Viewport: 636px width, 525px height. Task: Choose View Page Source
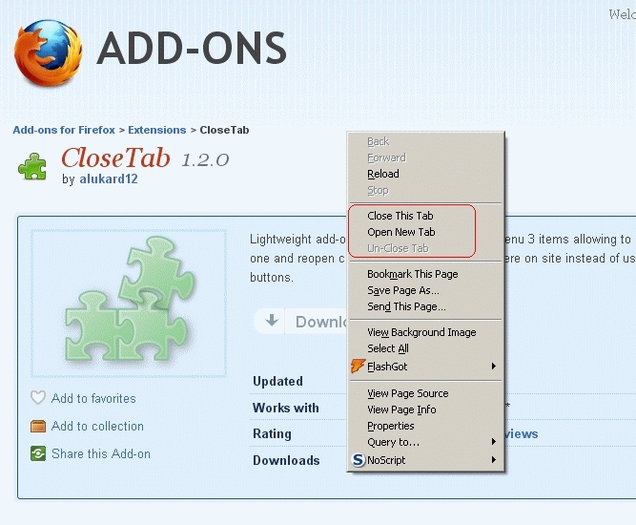(x=425, y=393)
